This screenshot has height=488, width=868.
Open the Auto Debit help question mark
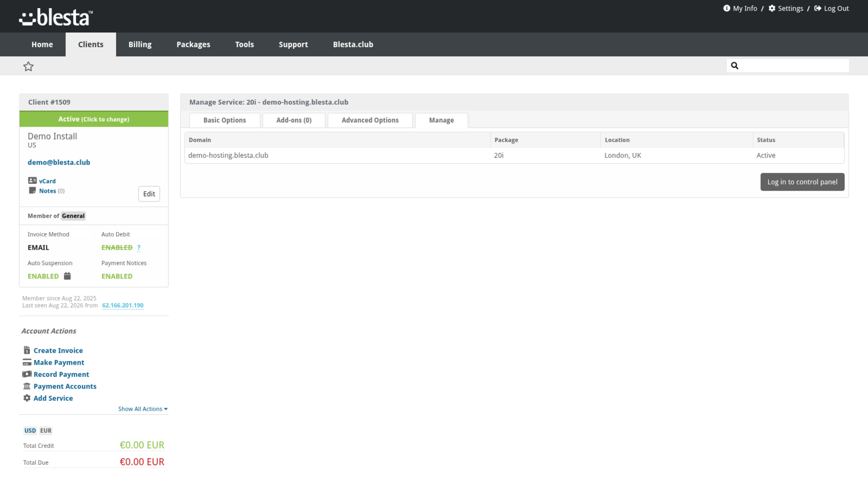coord(139,248)
